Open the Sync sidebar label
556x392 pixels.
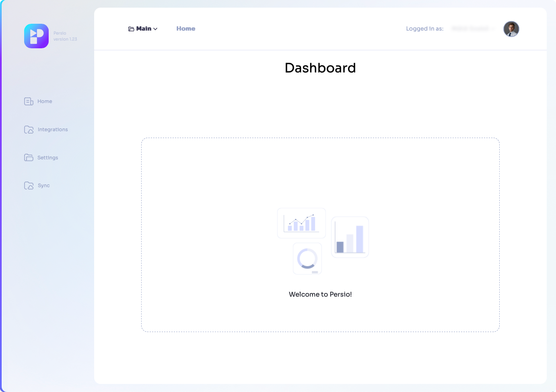(44, 186)
